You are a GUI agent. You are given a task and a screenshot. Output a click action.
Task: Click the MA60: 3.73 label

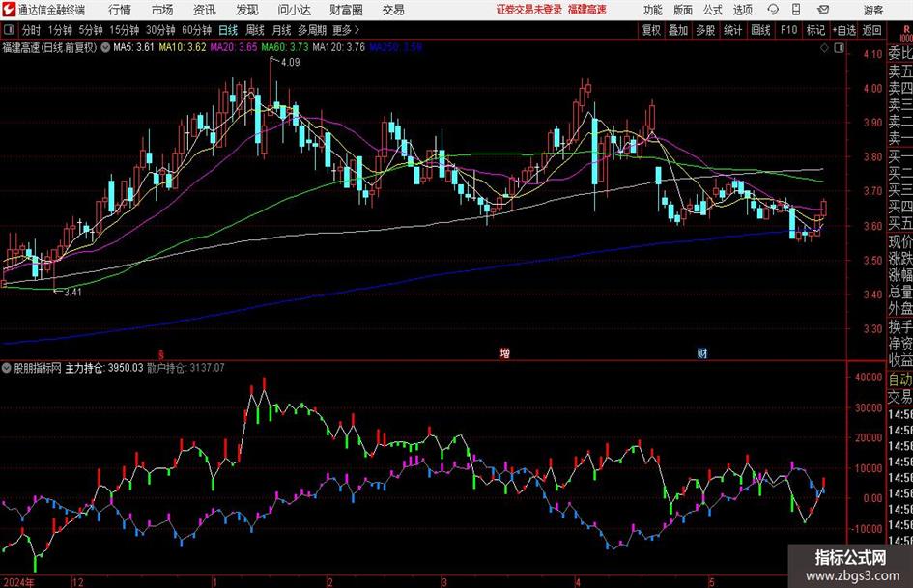285,47
